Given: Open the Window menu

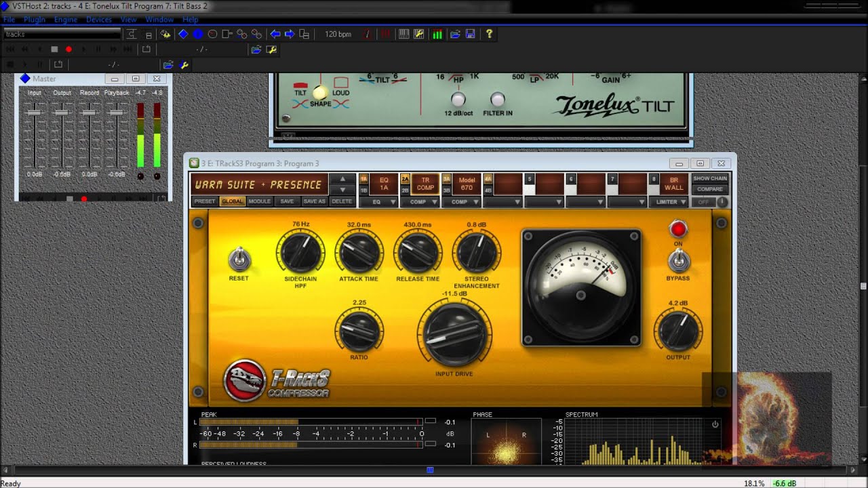Looking at the screenshot, I should (x=160, y=20).
